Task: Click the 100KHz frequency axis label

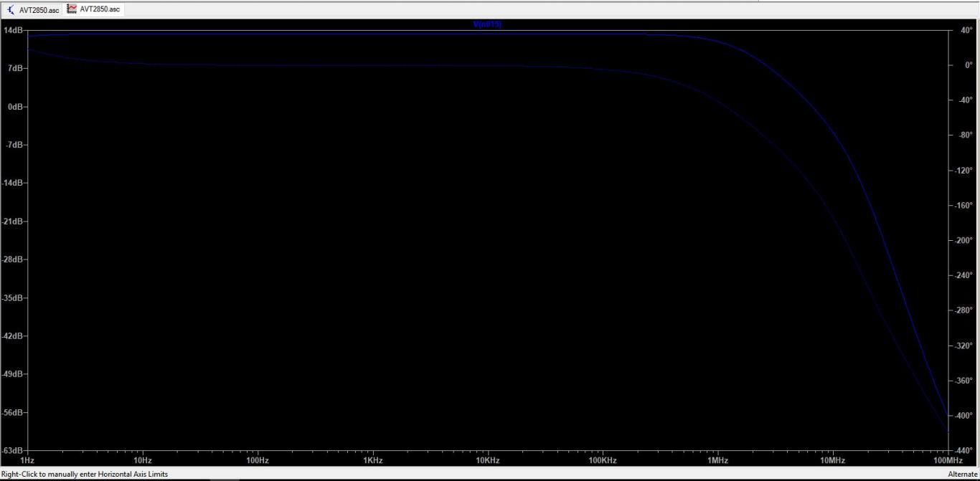Action: click(x=603, y=460)
